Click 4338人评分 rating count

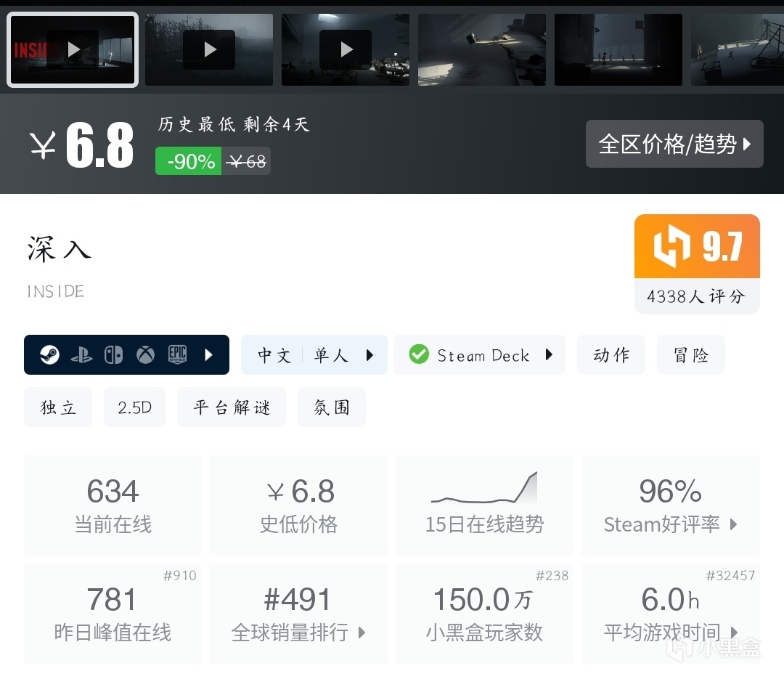[x=697, y=296]
